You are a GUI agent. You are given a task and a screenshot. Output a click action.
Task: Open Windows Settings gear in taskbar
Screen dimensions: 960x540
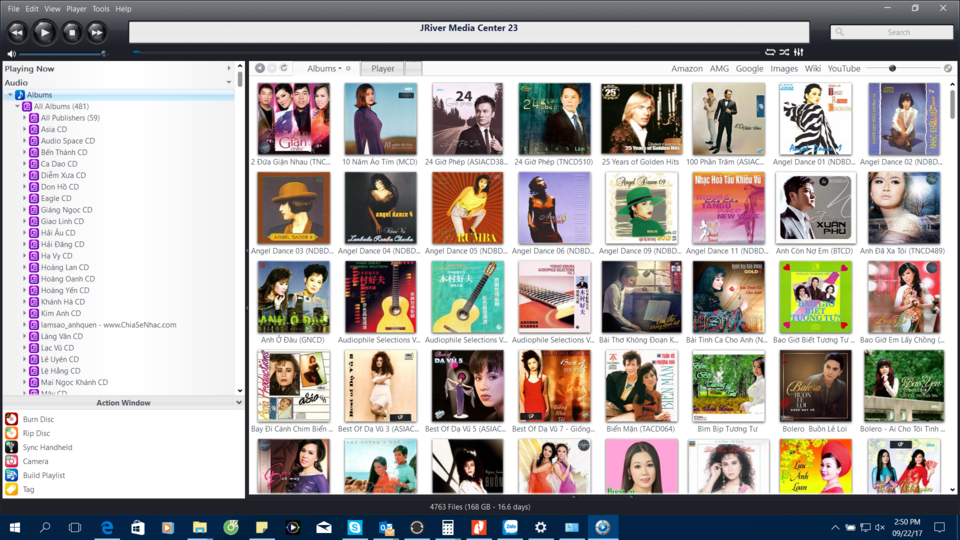click(541, 527)
